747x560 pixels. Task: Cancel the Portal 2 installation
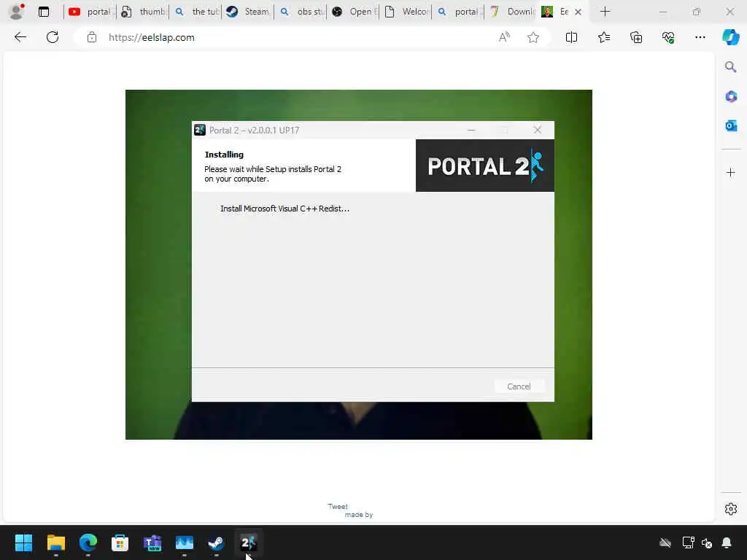click(x=519, y=386)
